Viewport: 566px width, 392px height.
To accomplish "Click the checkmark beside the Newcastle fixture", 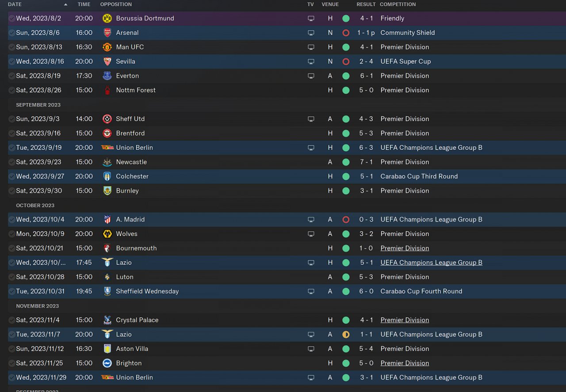I will tap(11, 162).
